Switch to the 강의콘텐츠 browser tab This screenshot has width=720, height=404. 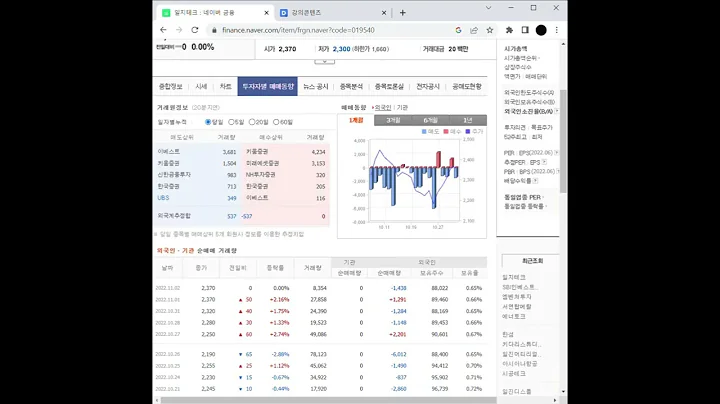pos(332,13)
